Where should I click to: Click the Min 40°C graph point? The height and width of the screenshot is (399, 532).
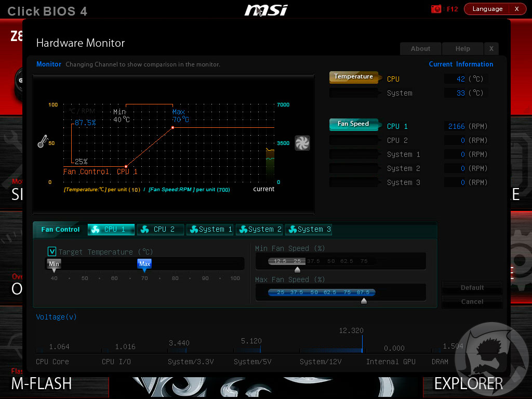[126, 166]
